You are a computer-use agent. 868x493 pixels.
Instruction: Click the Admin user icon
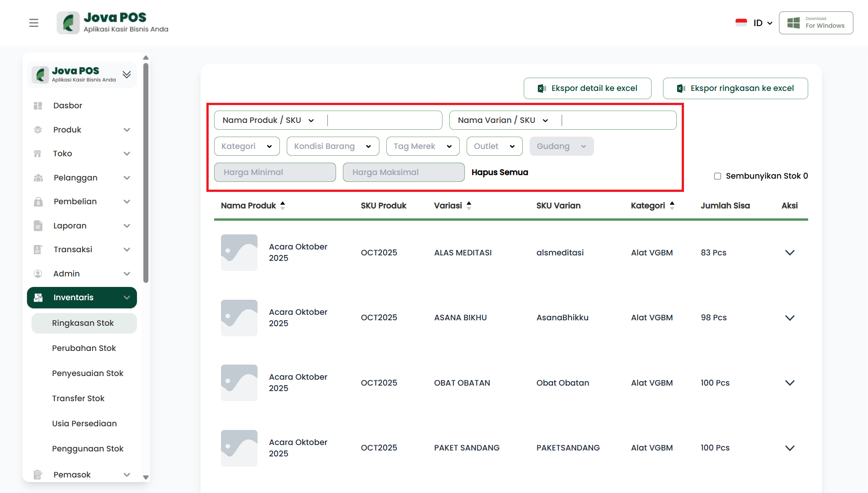coord(38,274)
